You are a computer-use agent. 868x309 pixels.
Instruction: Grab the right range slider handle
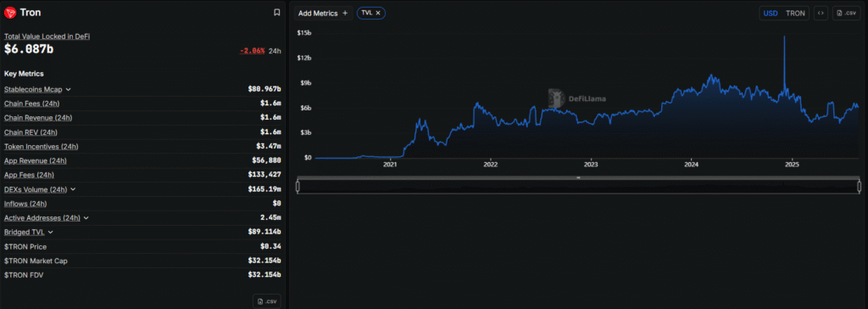860,187
